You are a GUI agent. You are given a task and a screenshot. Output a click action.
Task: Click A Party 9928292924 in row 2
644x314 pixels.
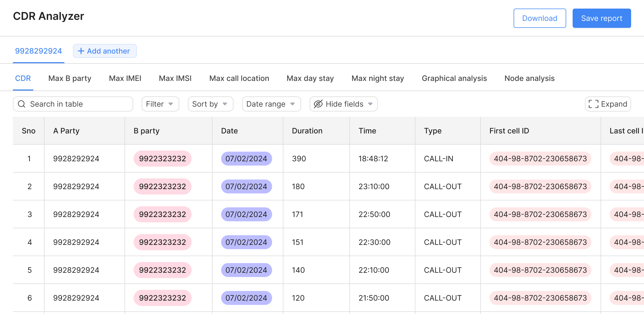coord(76,186)
